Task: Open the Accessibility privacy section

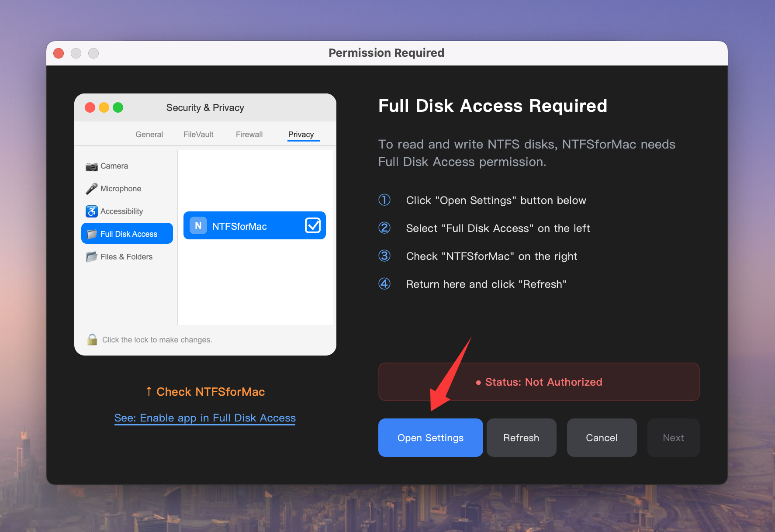Action: (91, 211)
